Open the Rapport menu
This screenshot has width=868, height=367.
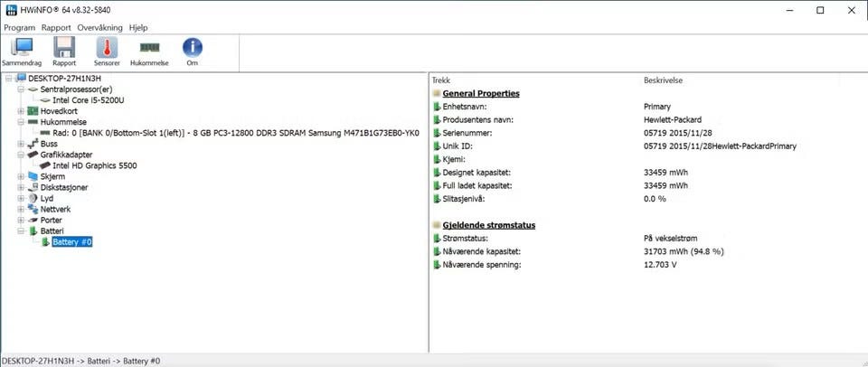56,28
